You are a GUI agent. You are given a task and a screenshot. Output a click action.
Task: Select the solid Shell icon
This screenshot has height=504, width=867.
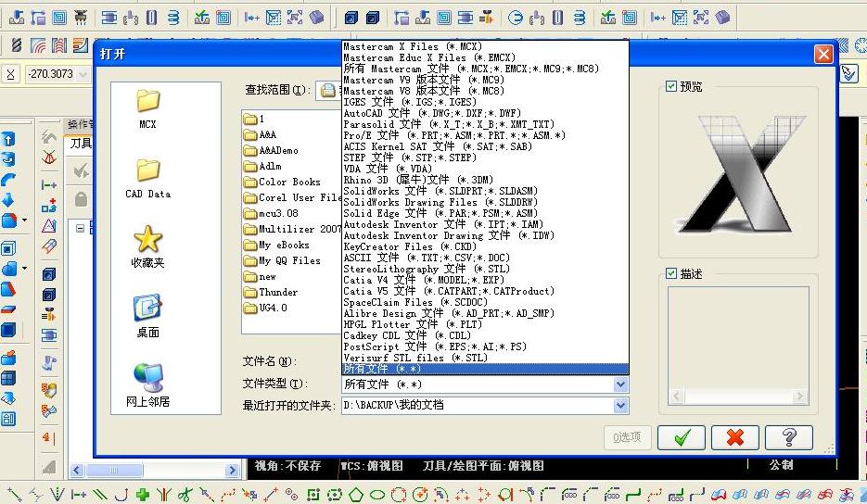coord(8,248)
